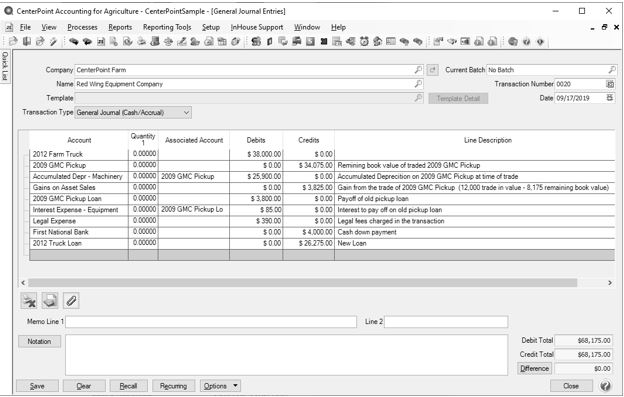The width and height of the screenshot is (624, 397).
Task: Click the Notation button
Action: tap(39, 341)
